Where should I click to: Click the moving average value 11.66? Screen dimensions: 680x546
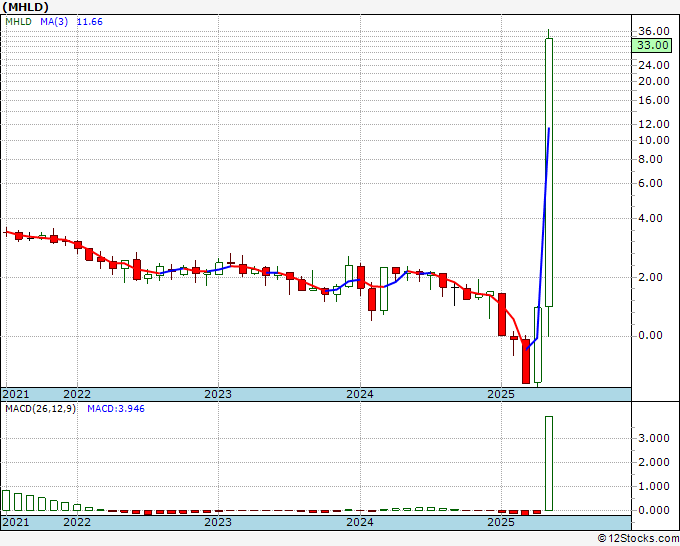tap(90, 22)
